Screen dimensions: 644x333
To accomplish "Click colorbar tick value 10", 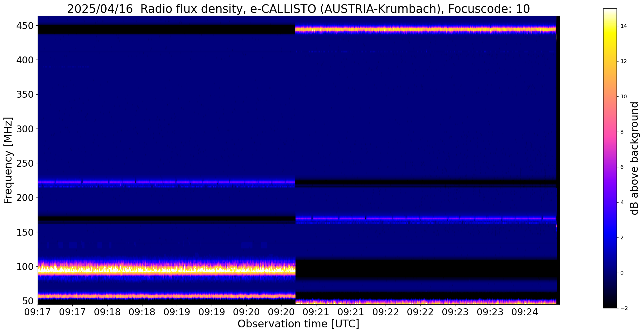I will point(624,97).
